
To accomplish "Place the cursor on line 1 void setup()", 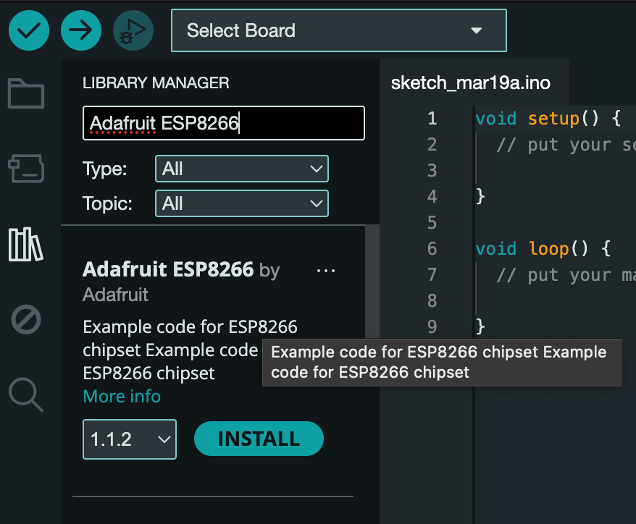I will click(548, 119).
